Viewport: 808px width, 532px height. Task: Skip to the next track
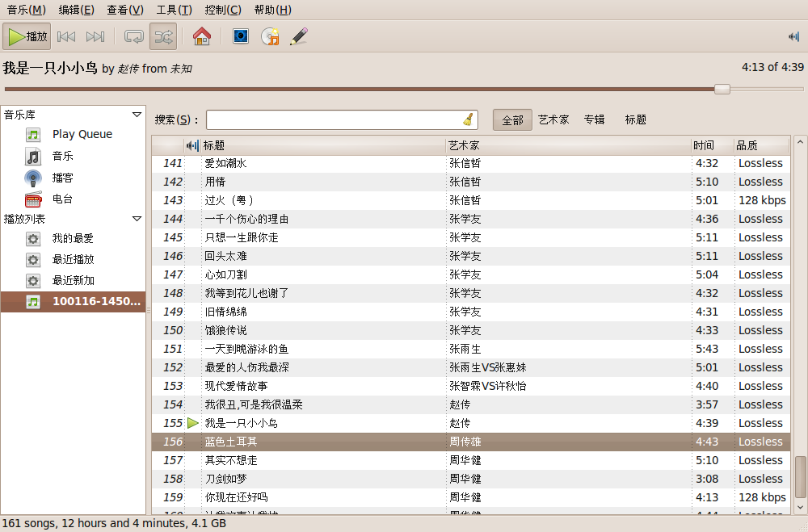pos(95,36)
